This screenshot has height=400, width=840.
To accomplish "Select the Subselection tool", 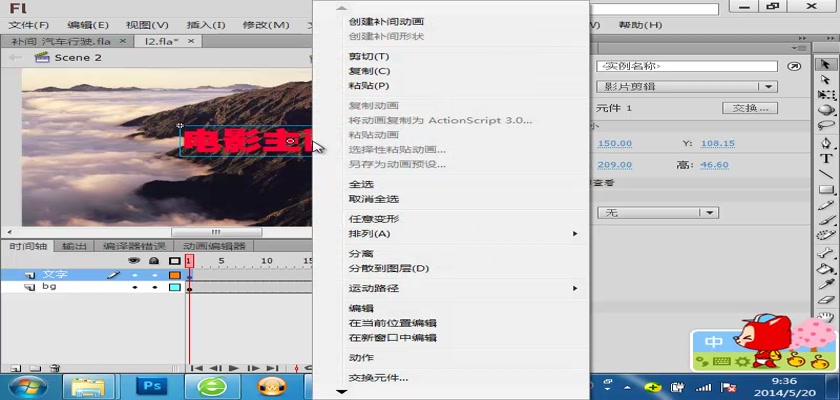I will tap(825, 79).
